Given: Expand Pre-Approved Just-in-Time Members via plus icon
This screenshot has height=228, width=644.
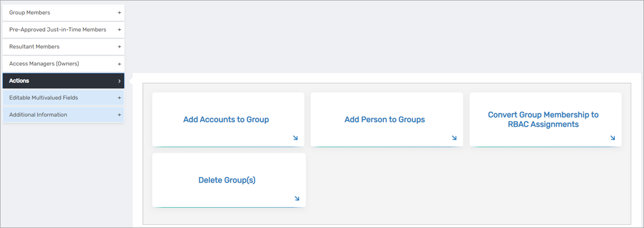Looking at the screenshot, I should click(119, 30).
